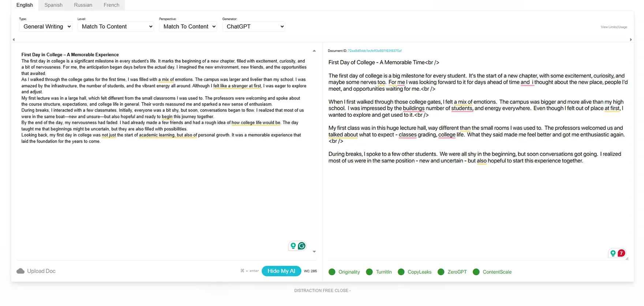Open the Generator dropdown showing ChatGPT

click(x=254, y=26)
